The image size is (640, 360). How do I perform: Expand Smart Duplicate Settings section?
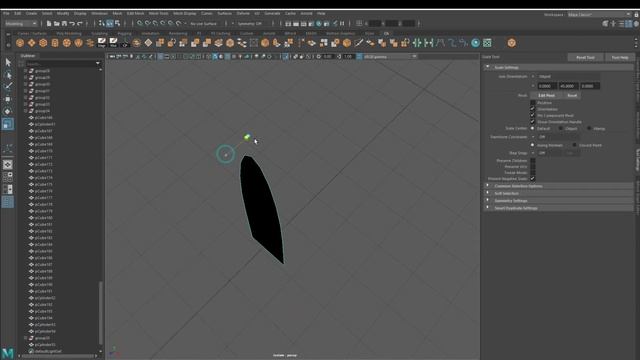point(559,208)
